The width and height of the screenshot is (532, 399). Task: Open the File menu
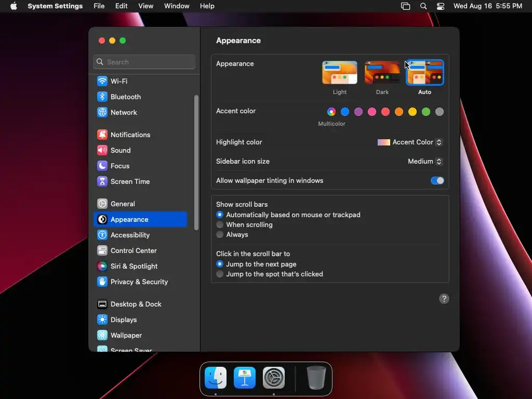[x=99, y=6]
